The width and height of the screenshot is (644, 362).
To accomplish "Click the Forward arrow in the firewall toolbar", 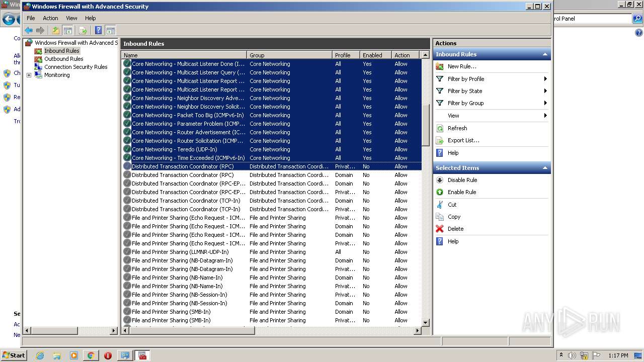I will point(40,31).
